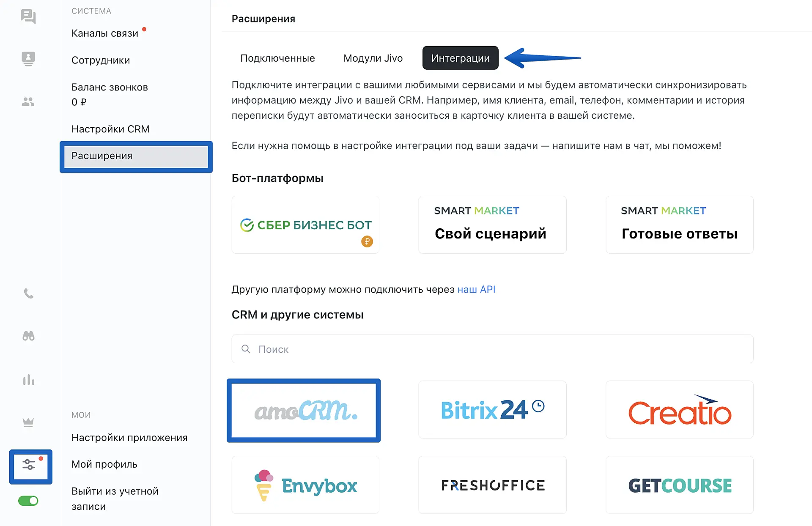Open the amoCRM integration card
812x526 pixels.
click(x=304, y=411)
